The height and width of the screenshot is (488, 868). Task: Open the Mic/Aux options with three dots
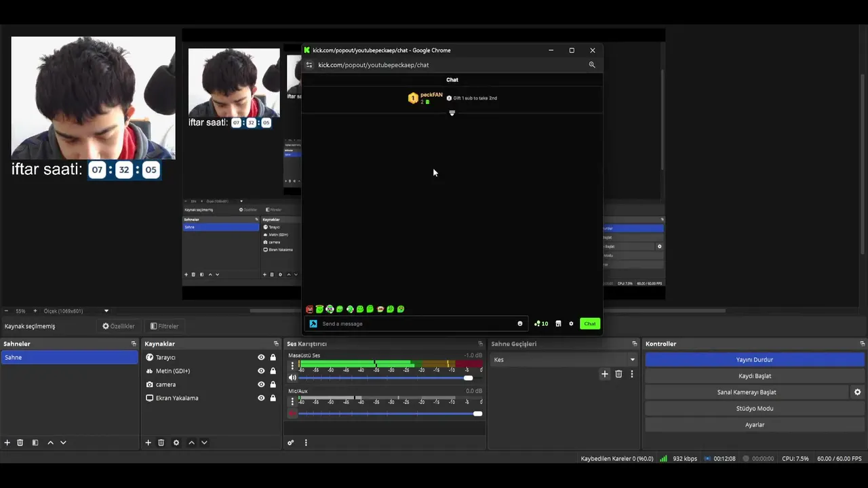[292, 401]
